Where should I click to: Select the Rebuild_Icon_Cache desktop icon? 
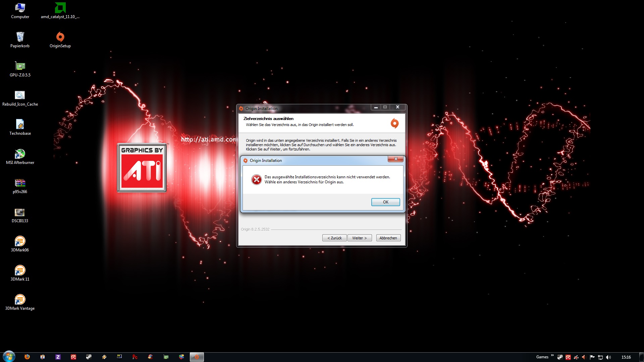pyautogui.click(x=20, y=98)
